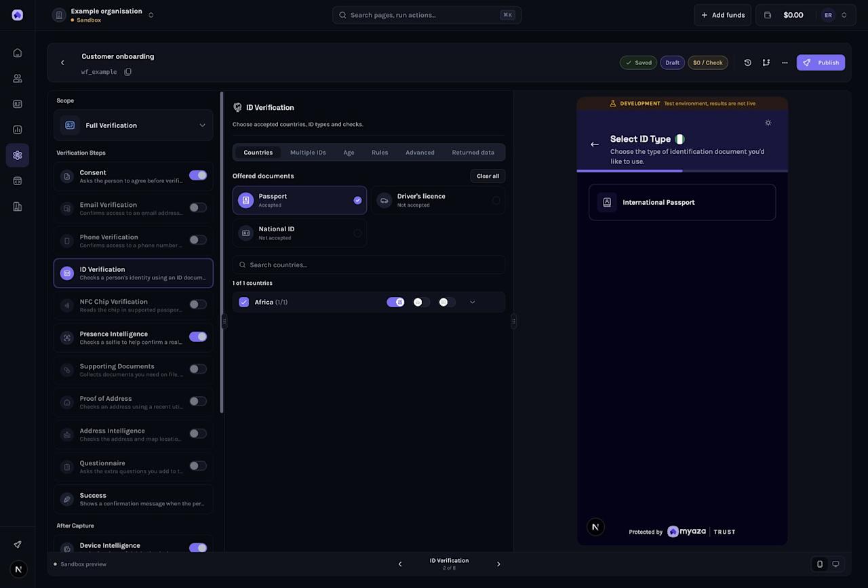Open the Users icon in left sidebar
The width and height of the screenshot is (868, 588).
point(18,79)
